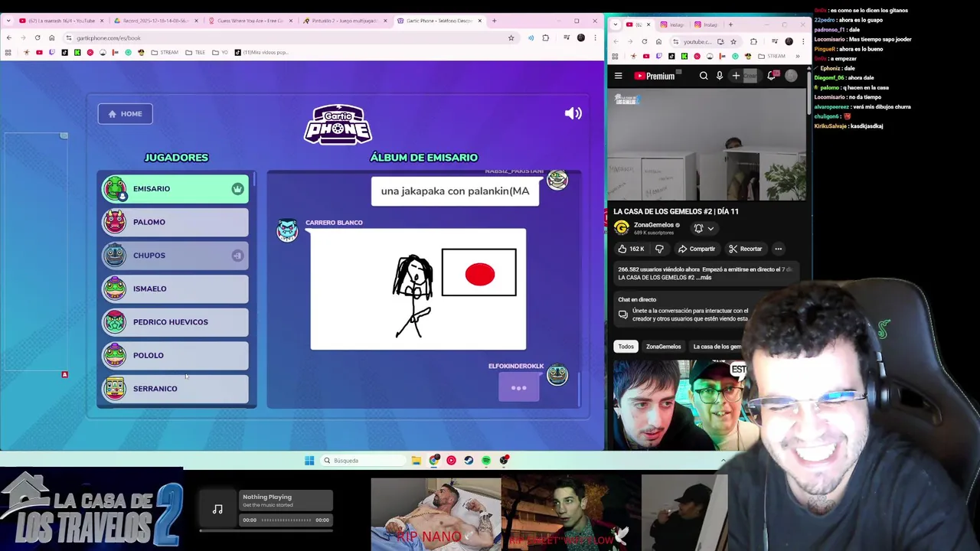Click the YouTube live video player

coord(707,145)
